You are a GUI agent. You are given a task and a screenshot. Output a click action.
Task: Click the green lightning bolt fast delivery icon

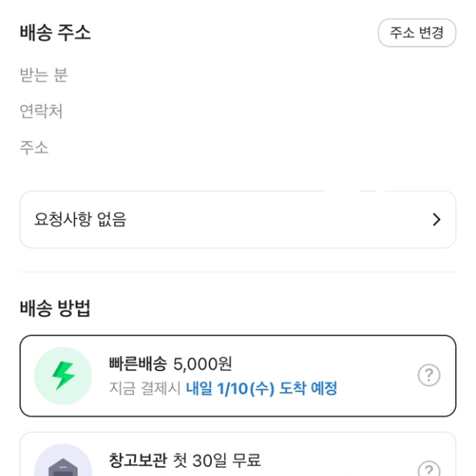click(63, 376)
